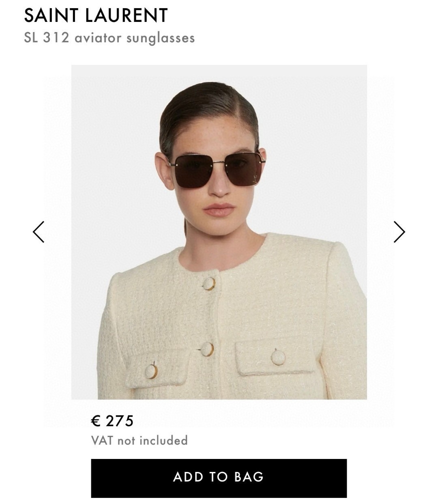Tap the middle button on jacket front
This screenshot has width=438, height=504.
point(207,349)
